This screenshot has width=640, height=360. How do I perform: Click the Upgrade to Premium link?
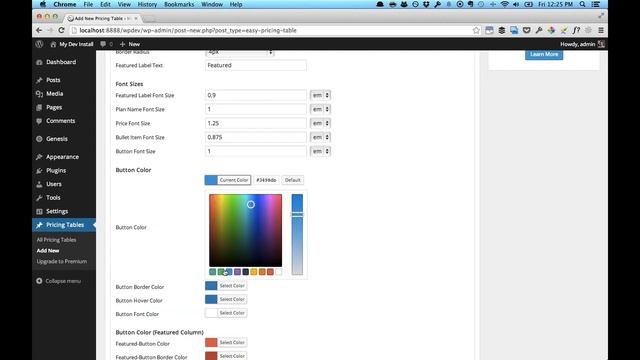click(62, 262)
